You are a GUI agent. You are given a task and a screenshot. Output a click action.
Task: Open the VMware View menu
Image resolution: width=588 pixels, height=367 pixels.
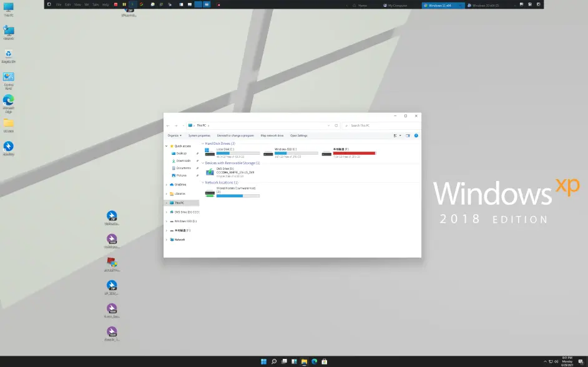click(77, 4)
